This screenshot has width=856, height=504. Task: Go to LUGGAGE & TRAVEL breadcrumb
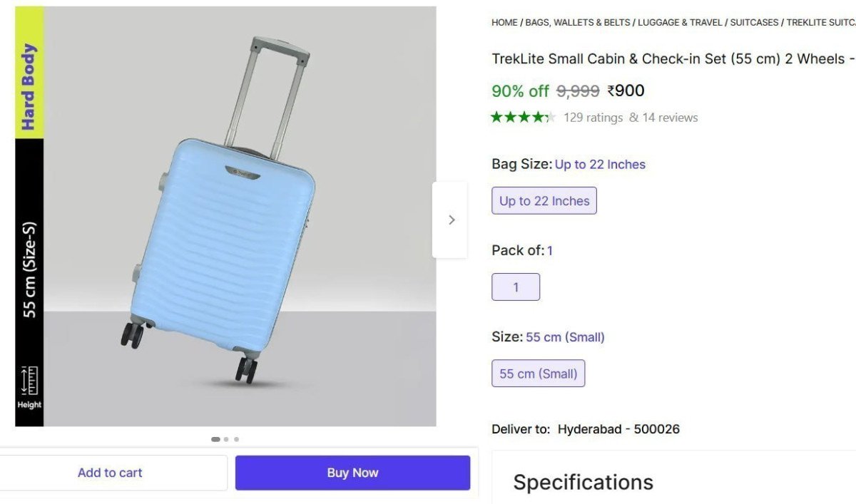(680, 23)
